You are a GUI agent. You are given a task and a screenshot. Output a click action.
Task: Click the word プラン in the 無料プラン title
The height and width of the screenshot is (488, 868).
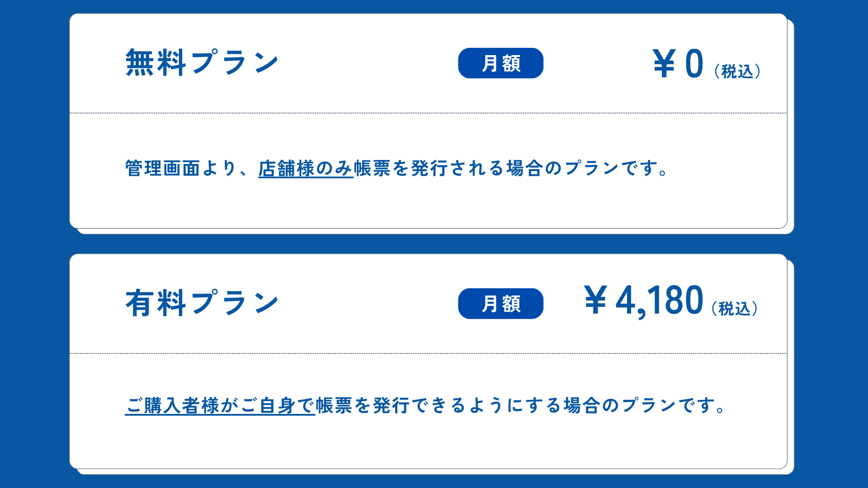click(x=235, y=63)
